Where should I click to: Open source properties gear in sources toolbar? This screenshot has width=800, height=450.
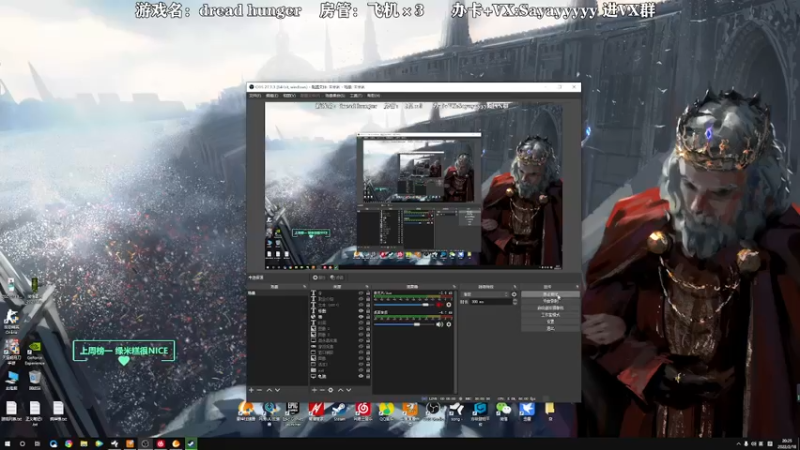pos(331,390)
